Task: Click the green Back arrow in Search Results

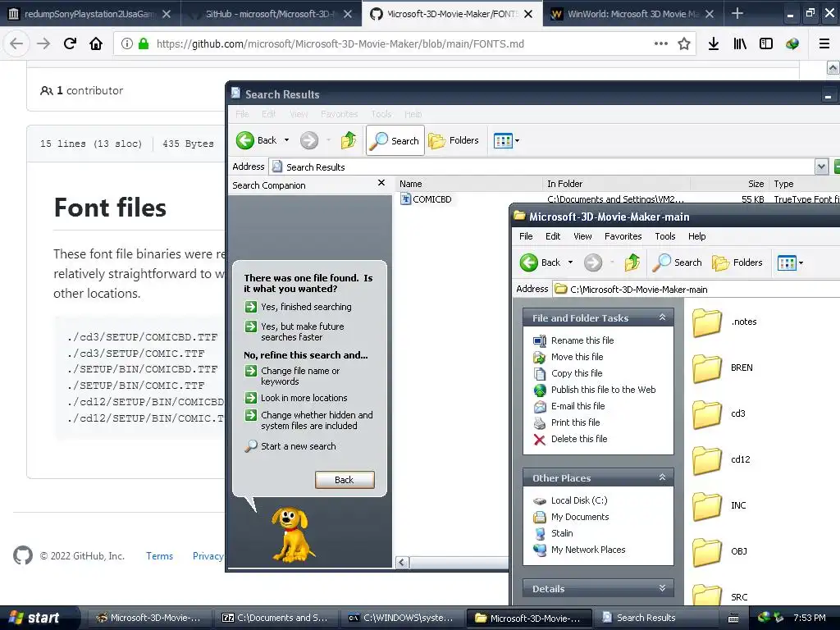Action: coord(245,140)
